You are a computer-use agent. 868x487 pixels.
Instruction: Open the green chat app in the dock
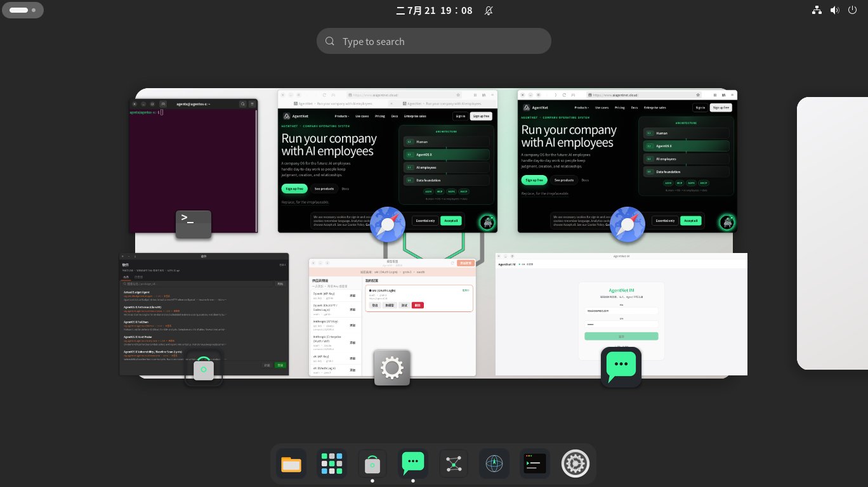click(413, 464)
